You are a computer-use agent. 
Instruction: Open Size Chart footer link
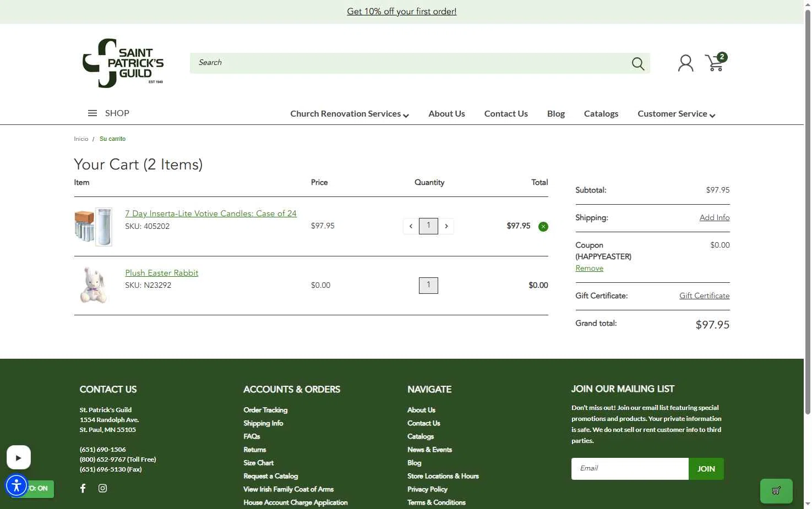pyautogui.click(x=259, y=463)
